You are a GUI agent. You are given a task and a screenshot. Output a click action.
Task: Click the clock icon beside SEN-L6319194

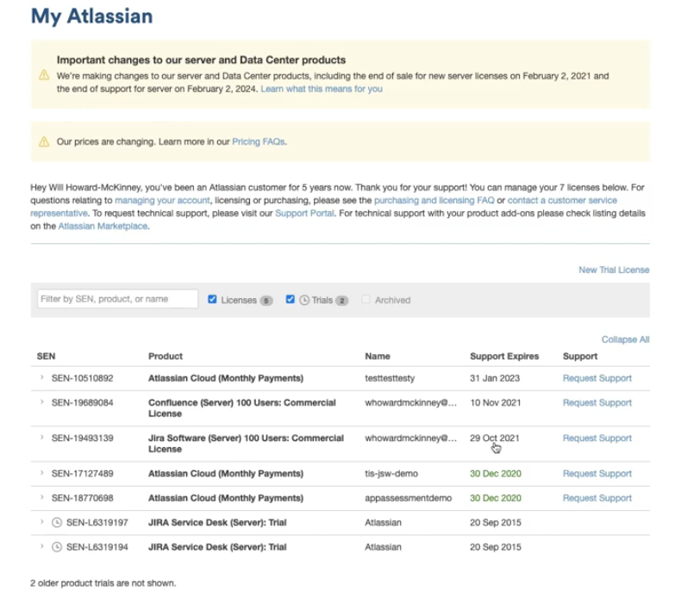(x=57, y=547)
